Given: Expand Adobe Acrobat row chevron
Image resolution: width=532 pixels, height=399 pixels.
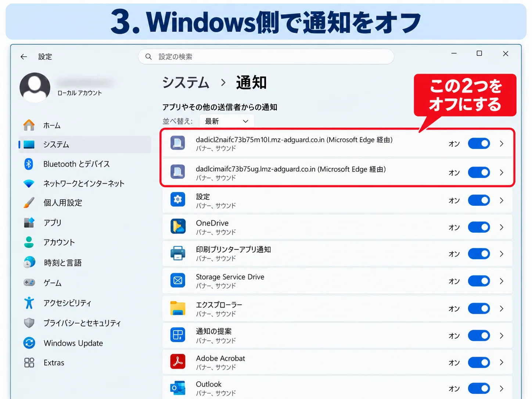Looking at the screenshot, I should 502,362.
